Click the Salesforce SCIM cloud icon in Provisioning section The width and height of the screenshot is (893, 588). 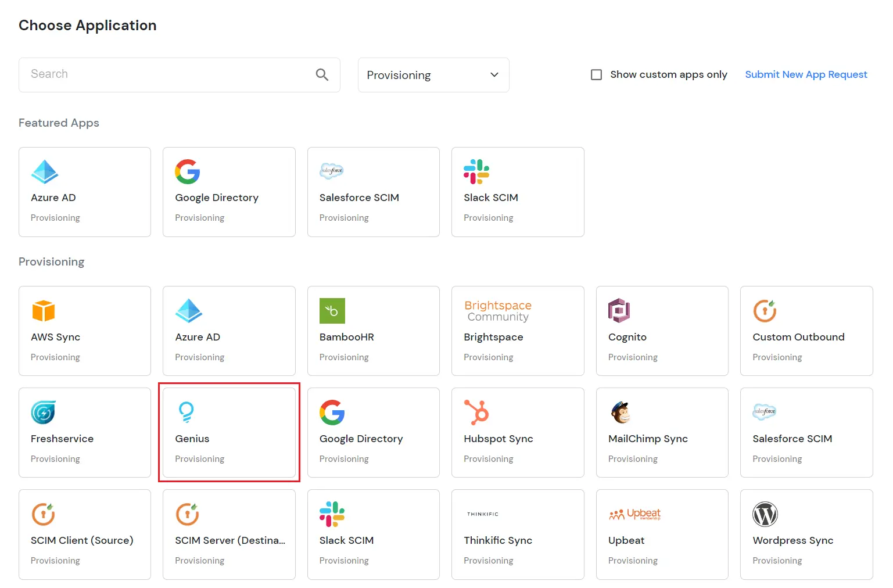point(765,412)
